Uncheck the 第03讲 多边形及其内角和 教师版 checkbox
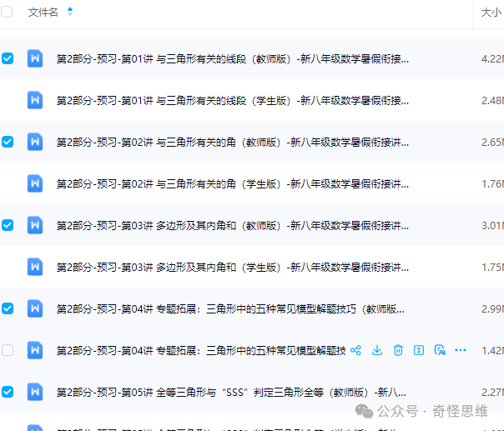 click(x=8, y=225)
